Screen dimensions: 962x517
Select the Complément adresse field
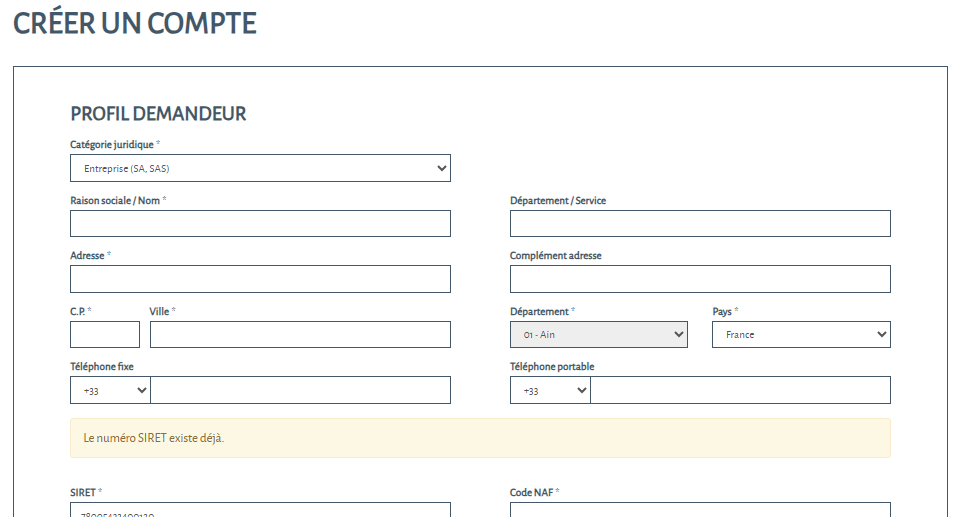tap(700, 279)
